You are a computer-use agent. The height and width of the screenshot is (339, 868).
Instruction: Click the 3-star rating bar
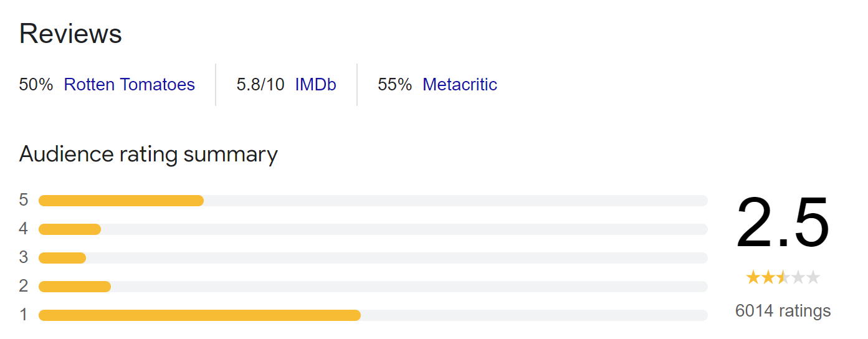click(373, 258)
